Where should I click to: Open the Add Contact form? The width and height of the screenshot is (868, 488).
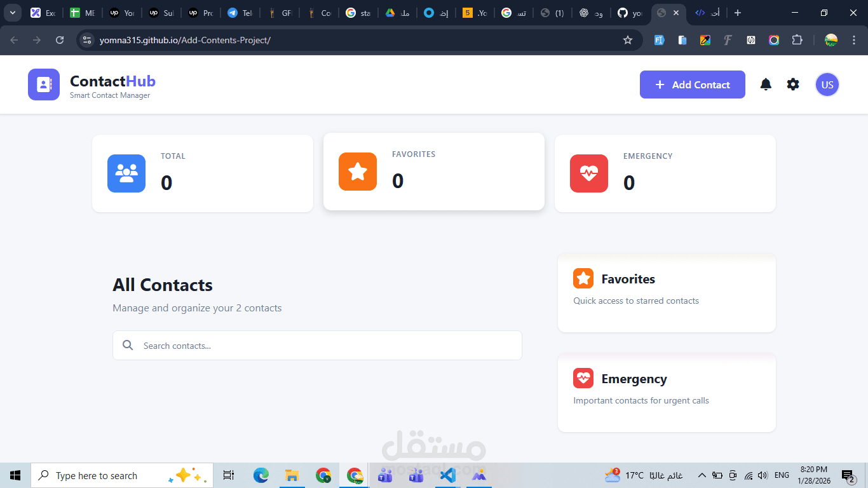tap(692, 84)
